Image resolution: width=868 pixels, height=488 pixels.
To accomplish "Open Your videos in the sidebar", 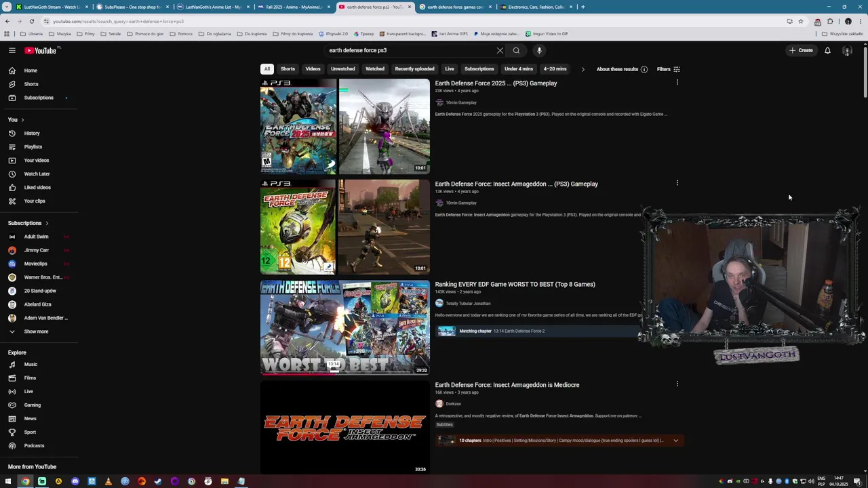I will point(37,160).
